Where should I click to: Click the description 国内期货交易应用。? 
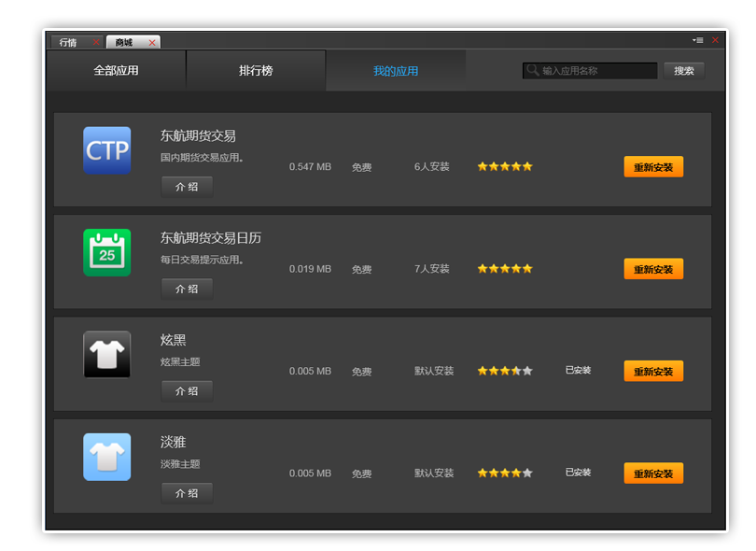(202, 158)
